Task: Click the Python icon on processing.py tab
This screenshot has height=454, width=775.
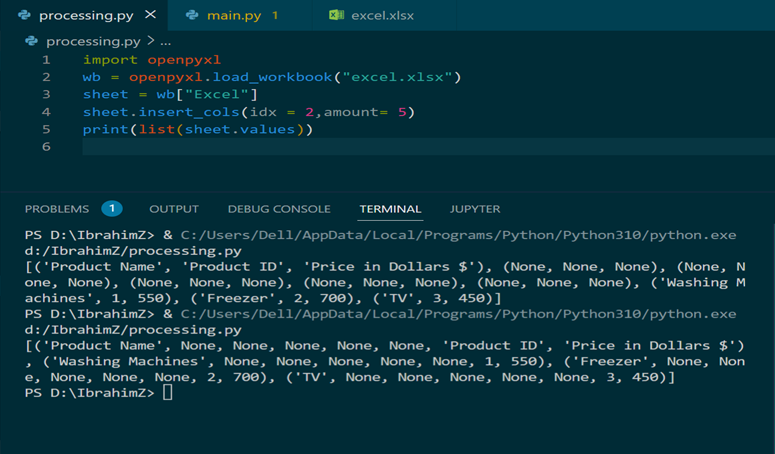Action: pos(24,15)
